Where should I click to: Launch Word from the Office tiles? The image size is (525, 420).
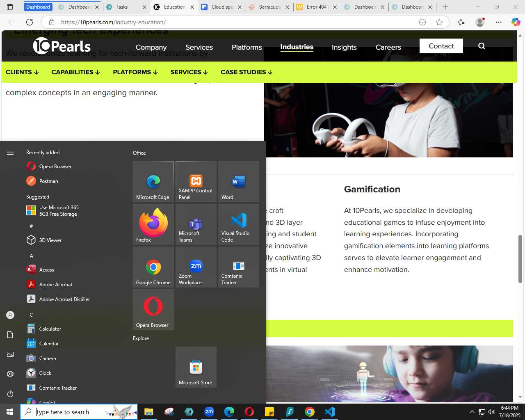[x=239, y=182]
